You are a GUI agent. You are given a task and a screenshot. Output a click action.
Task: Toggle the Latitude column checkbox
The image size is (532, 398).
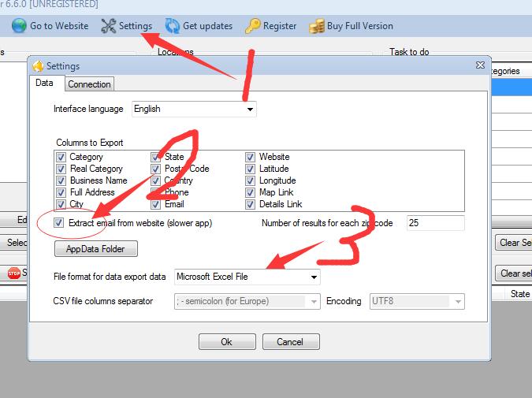pos(251,169)
